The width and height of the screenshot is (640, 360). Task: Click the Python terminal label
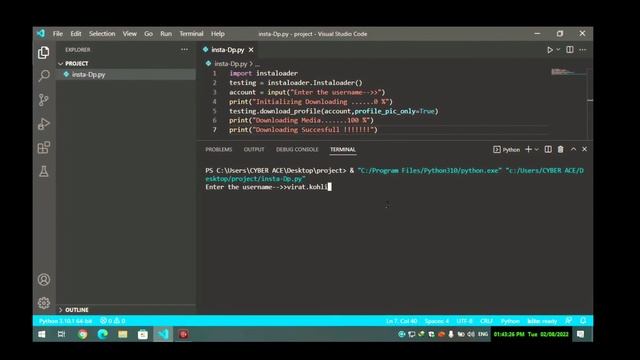click(x=507, y=149)
